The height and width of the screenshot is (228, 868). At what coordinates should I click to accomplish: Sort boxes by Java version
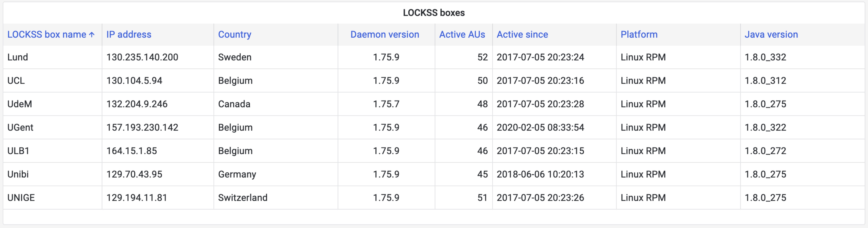click(771, 34)
